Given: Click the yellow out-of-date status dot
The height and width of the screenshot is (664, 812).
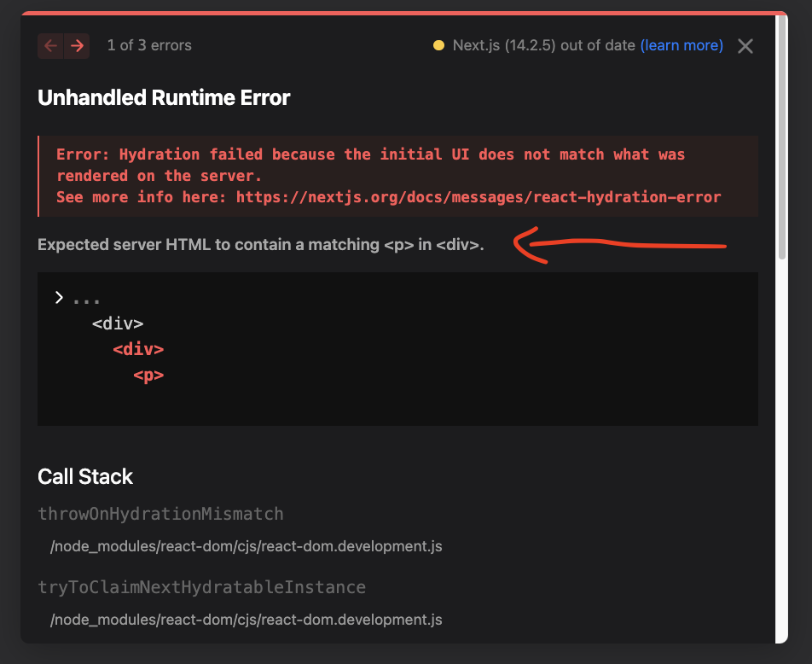Looking at the screenshot, I should point(438,45).
